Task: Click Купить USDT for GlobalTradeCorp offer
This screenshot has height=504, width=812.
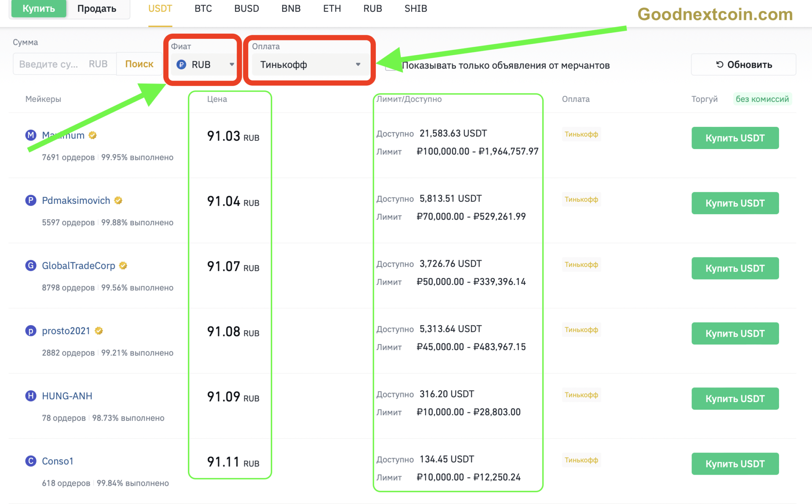Action: [x=735, y=268]
